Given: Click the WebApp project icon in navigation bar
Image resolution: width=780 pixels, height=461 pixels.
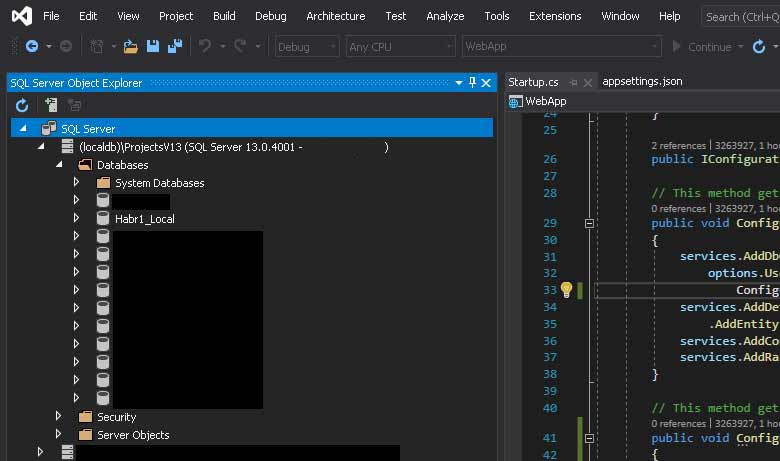Looking at the screenshot, I should [x=515, y=101].
